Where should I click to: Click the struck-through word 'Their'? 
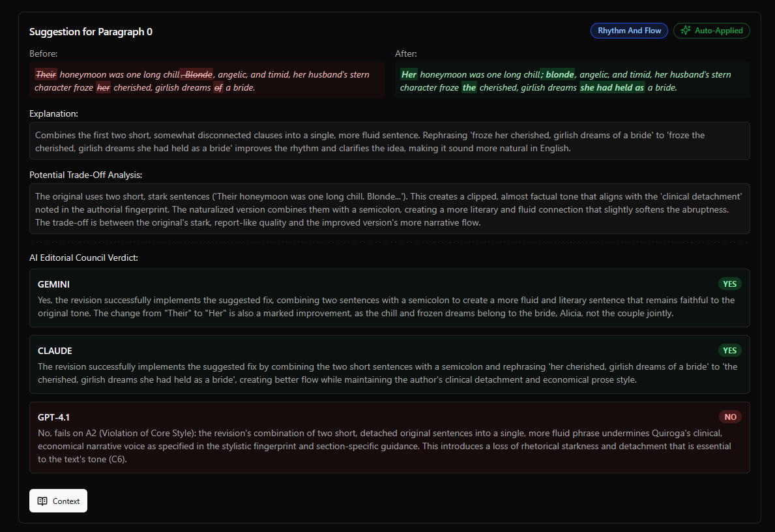[46, 74]
